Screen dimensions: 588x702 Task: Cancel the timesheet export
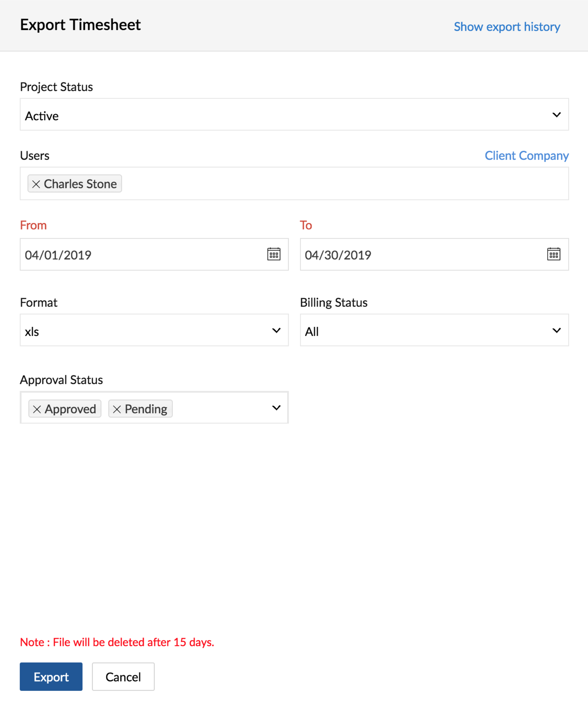[123, 677]
